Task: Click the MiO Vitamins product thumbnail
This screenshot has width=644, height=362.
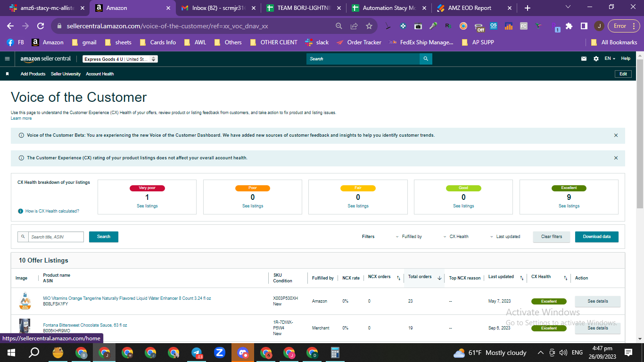Action: coord(25,301)
